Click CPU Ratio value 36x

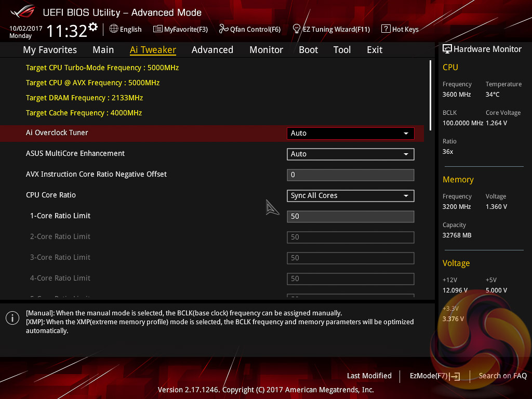447,152
